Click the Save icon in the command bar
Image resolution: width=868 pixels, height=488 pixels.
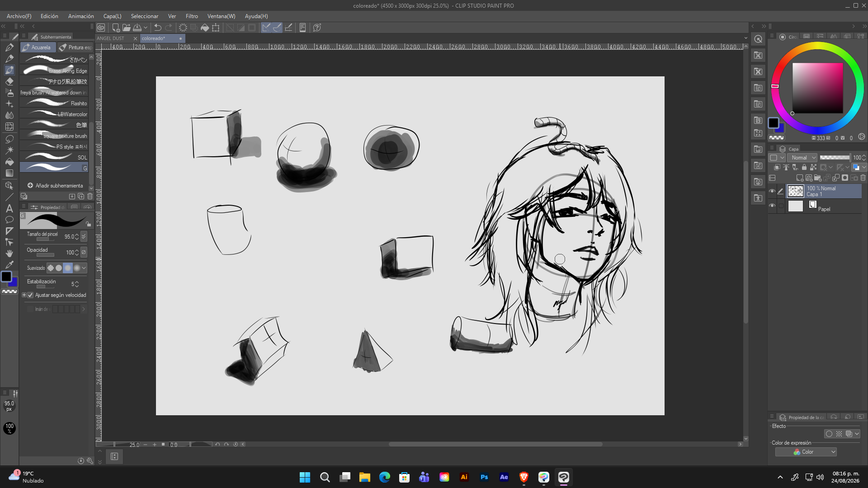click(137, 28)
